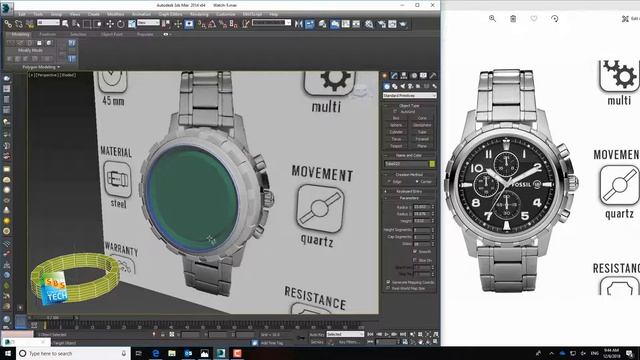
Task: Click the Select and Manipulate icon
Action: 178,24
